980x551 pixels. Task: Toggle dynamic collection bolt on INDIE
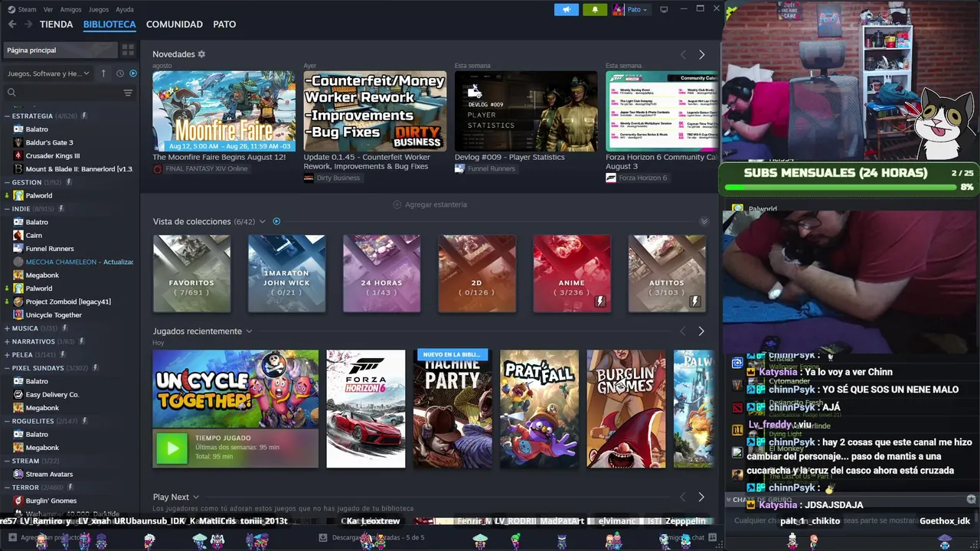[x=61, y=209]
